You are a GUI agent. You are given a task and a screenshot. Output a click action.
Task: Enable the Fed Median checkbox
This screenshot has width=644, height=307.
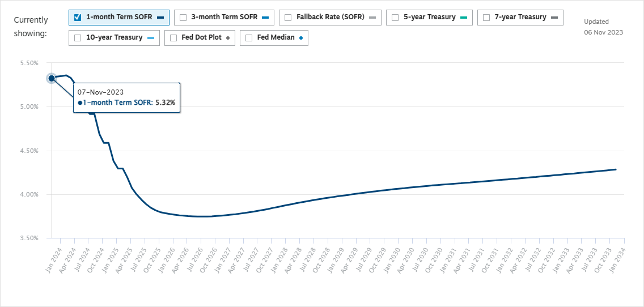tap(249, 38)
